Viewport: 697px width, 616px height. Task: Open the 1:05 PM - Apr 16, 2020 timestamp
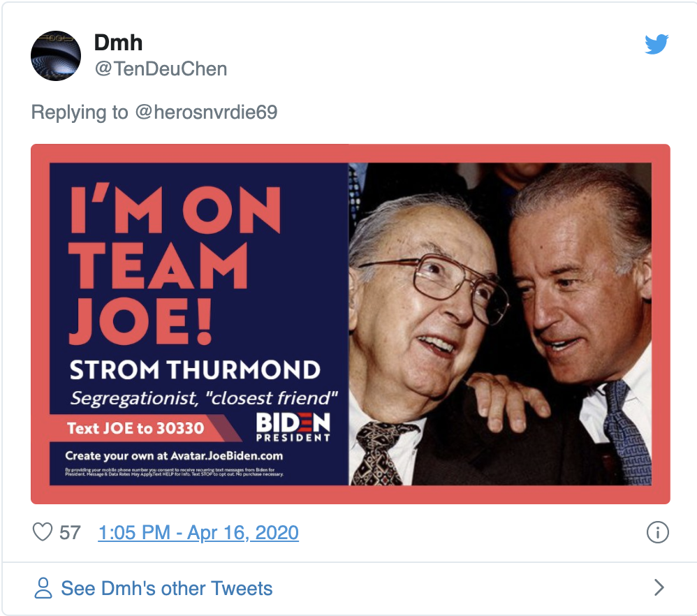pos(198,533)
